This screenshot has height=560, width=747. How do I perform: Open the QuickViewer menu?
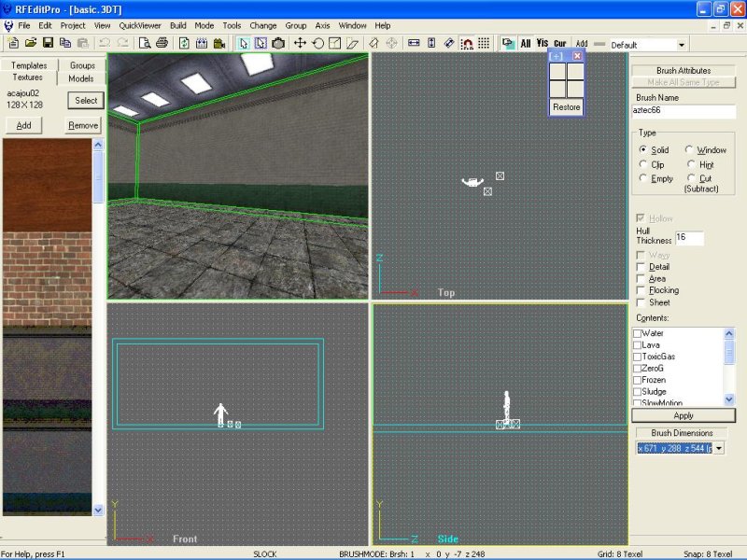[139, 25]
